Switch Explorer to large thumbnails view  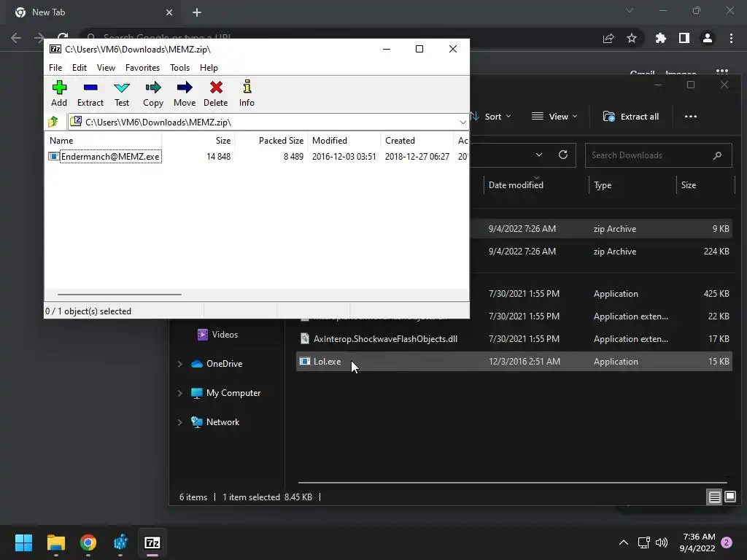pos(730,497)
